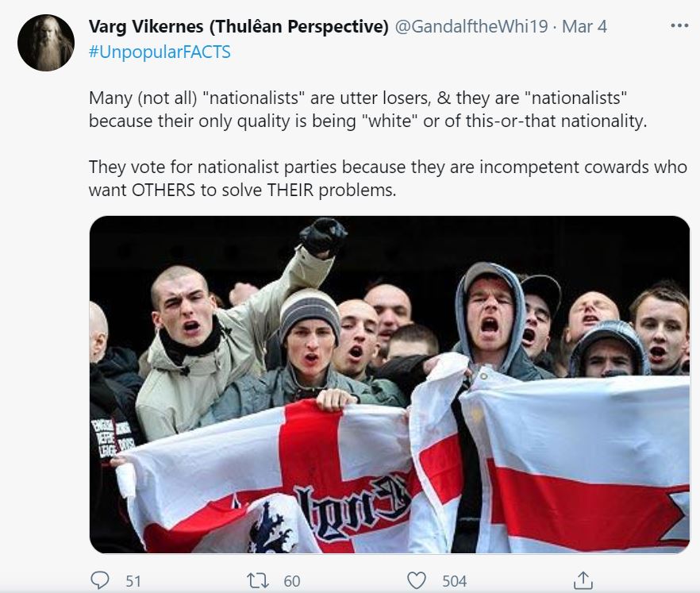700x593 pixels.
Task: Click the tweet's first paragraph text
Action: click(x=368, y=110)
